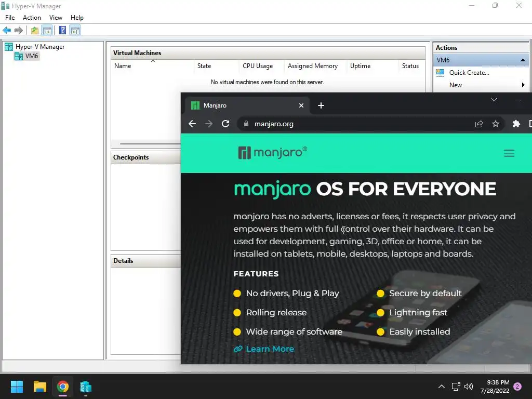Screen dimensions: 532x399
Task: Open Chrome tab search dropdown chevron
Action: coord(494,100)
